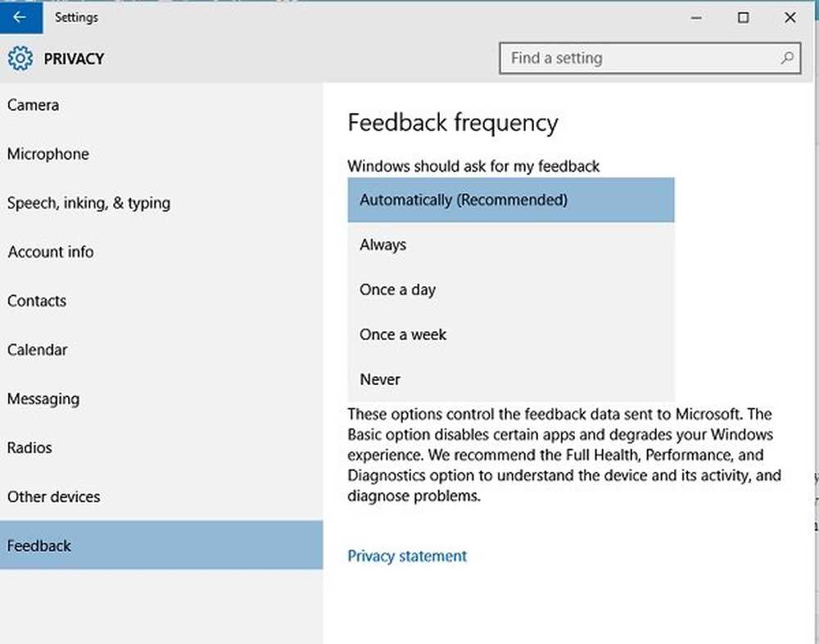
Task: Close the Settings window
Action: pos(790,18)
